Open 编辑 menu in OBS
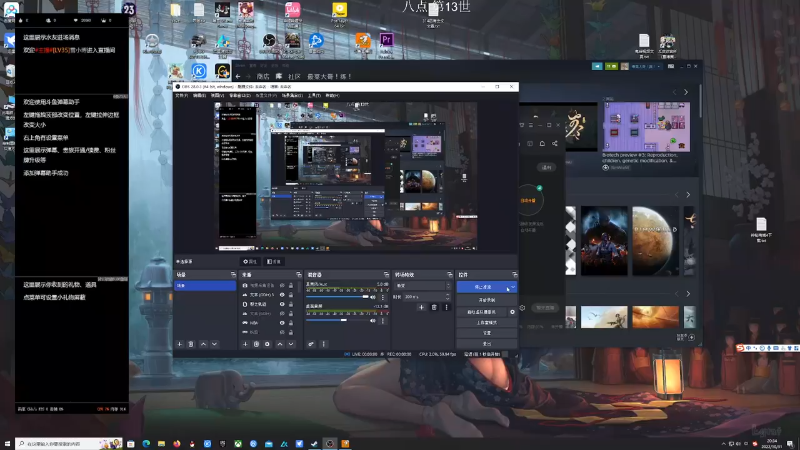 tap(199, 95)
